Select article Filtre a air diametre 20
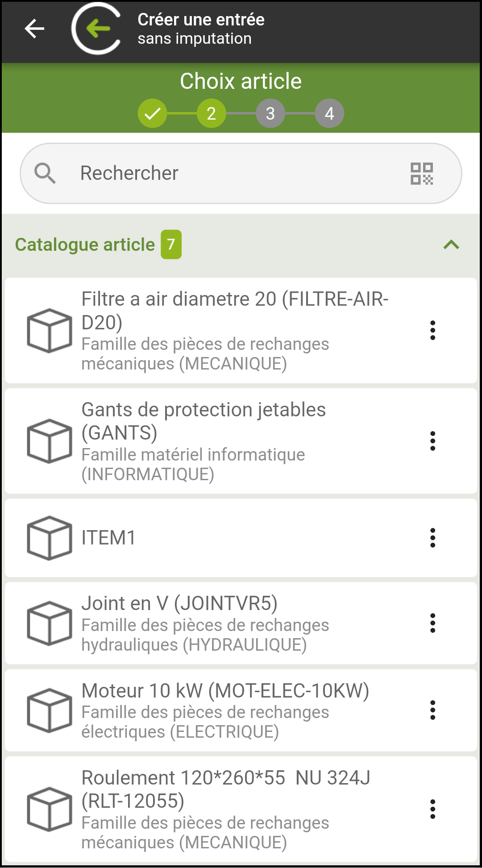Screen dimensions: 482x868 (241, 331)
